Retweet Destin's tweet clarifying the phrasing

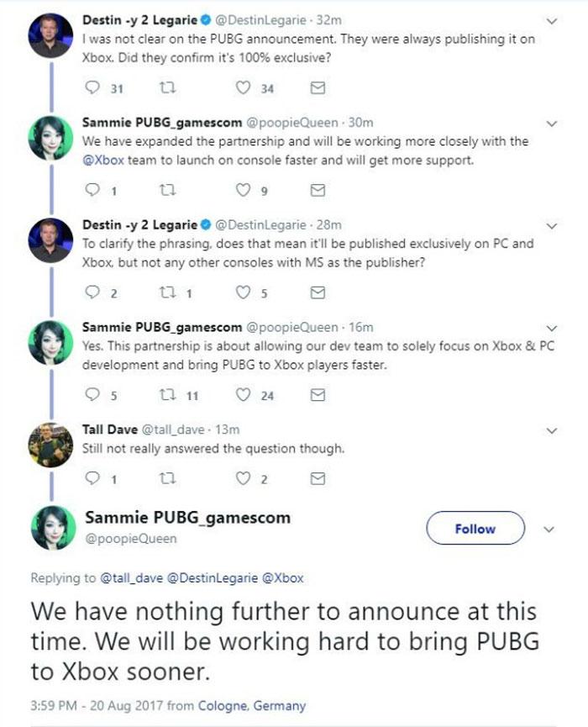(165, 293)
